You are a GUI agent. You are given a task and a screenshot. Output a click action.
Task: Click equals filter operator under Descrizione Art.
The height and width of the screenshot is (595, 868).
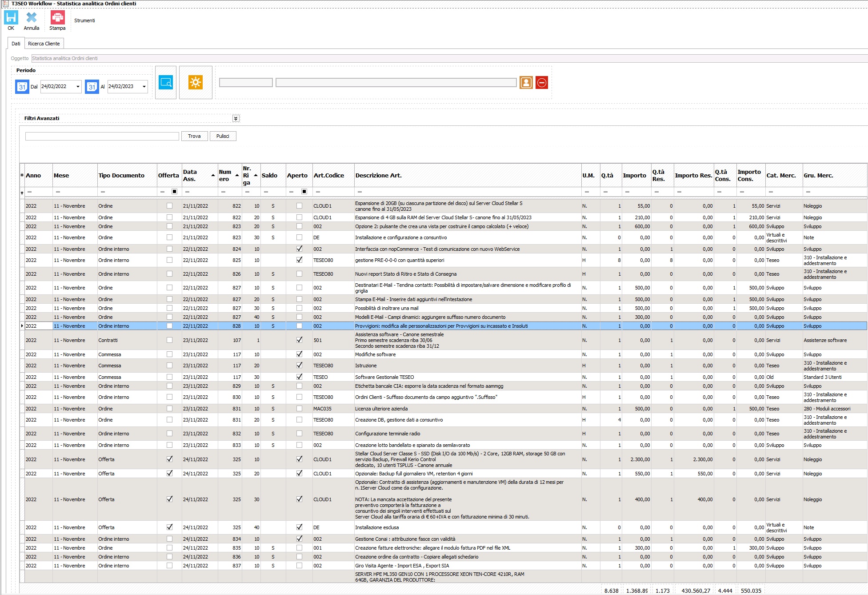tap(360, 192)
